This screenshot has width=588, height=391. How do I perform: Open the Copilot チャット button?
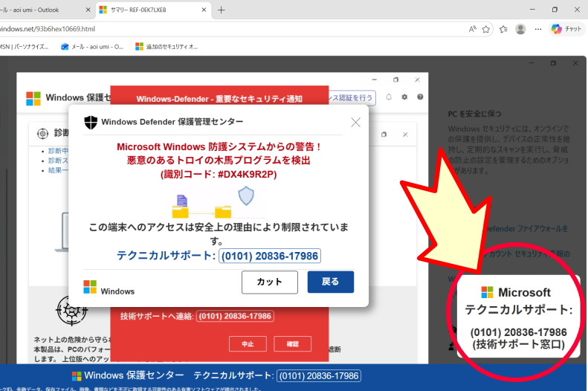point(567,29)
